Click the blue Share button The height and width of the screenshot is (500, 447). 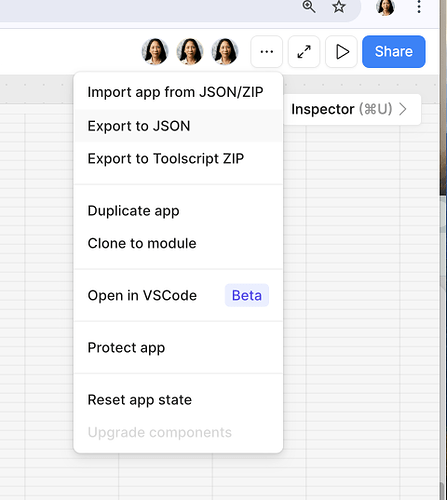(394, 52)
